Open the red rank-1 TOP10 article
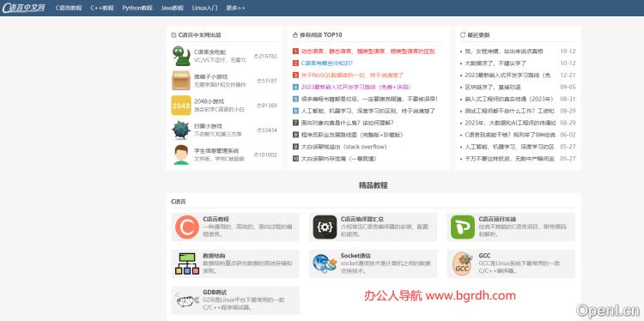 click(x=368, y=51)
